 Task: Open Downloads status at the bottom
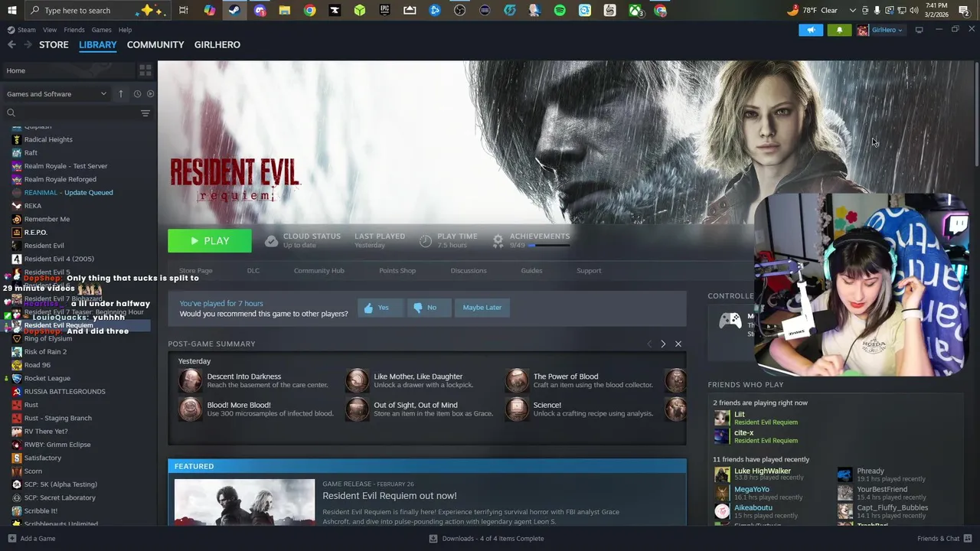point(487,539)
